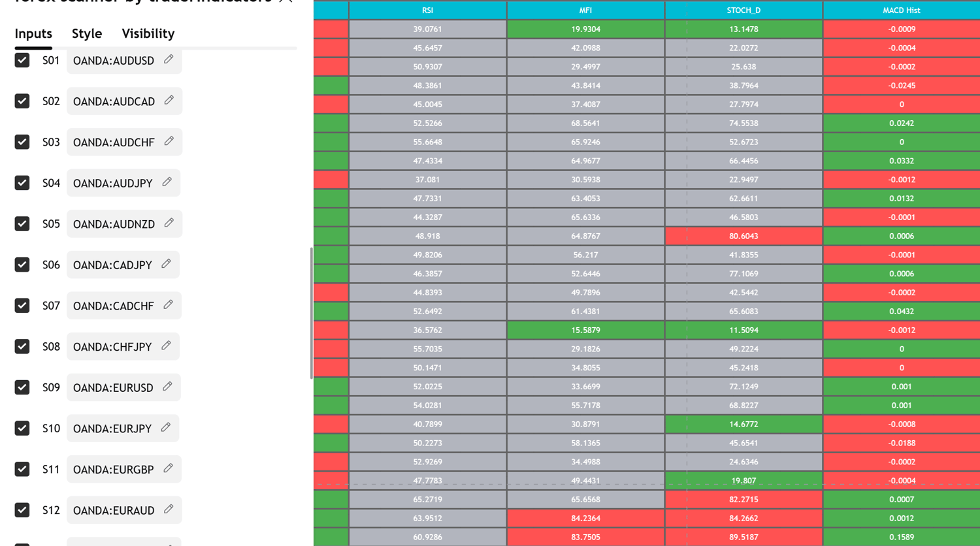Click pencil icon next to OANDA:AUDUSD
Image resolution: width=980 pixels, height=546 pixels.
point(169,59)
